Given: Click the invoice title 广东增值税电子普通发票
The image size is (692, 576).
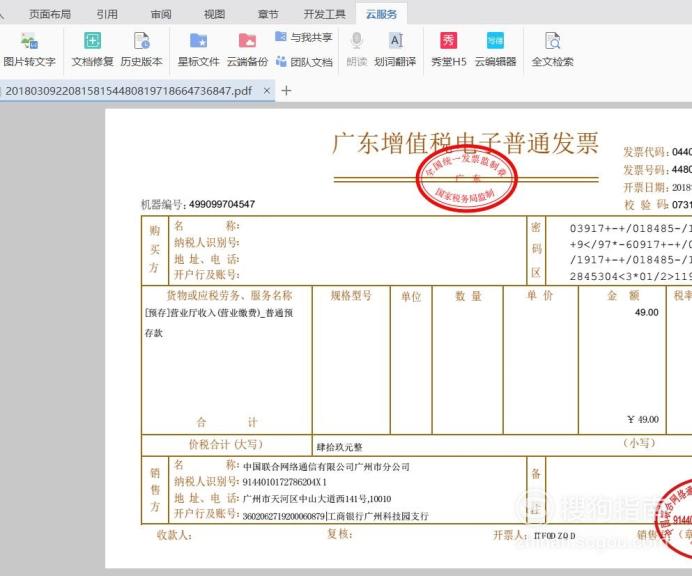Looking at the screenshot, I should coord(465,143).
